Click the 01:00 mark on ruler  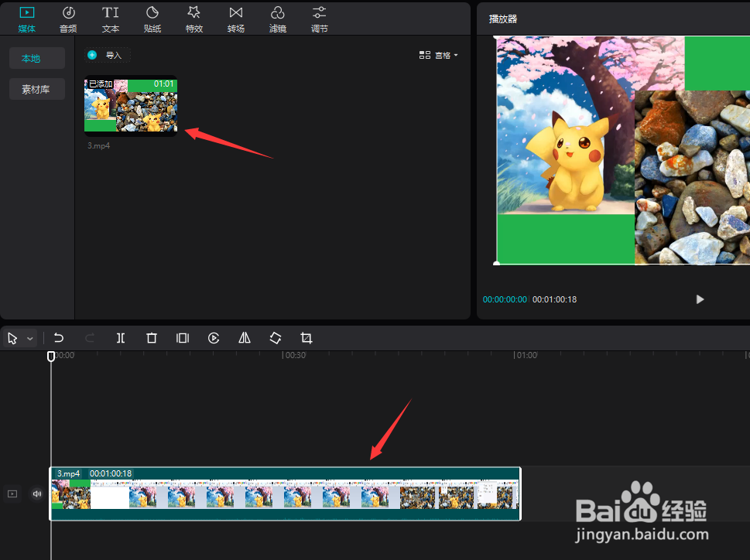pyautogui.click(x=526, y=356)
